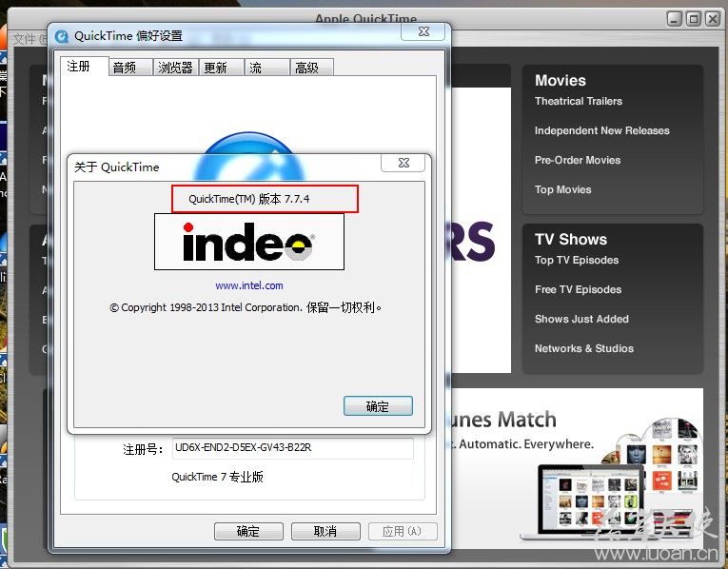728x569 pixels.
Task: Click the QuickTime(TM) 版本 7.7.4 text
Action: [x=249, y=199]
